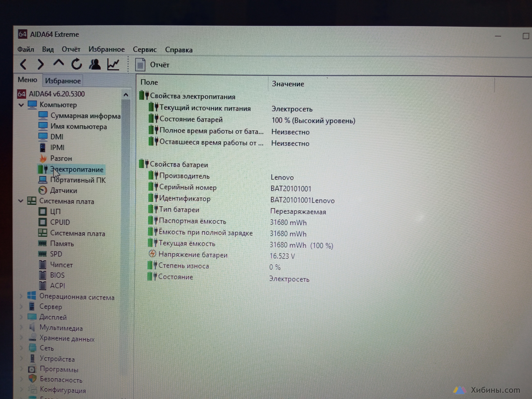Expand the Операционная система node
This screenshot has height=399, width=532.
tap(21, 296)
